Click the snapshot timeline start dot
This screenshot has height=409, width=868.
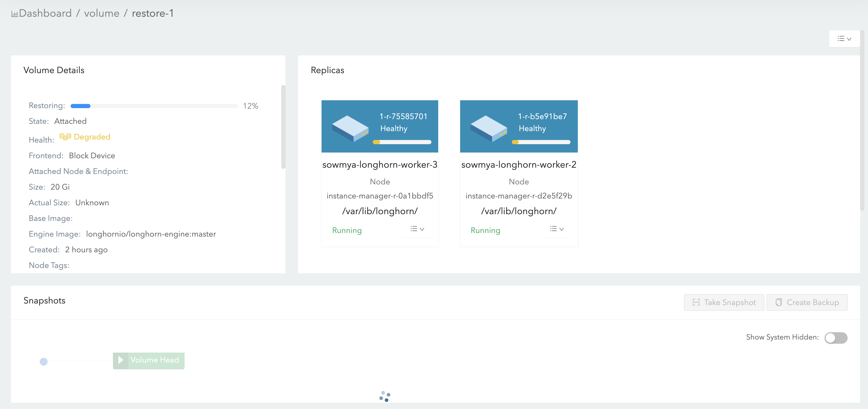[x=43, y=361]
